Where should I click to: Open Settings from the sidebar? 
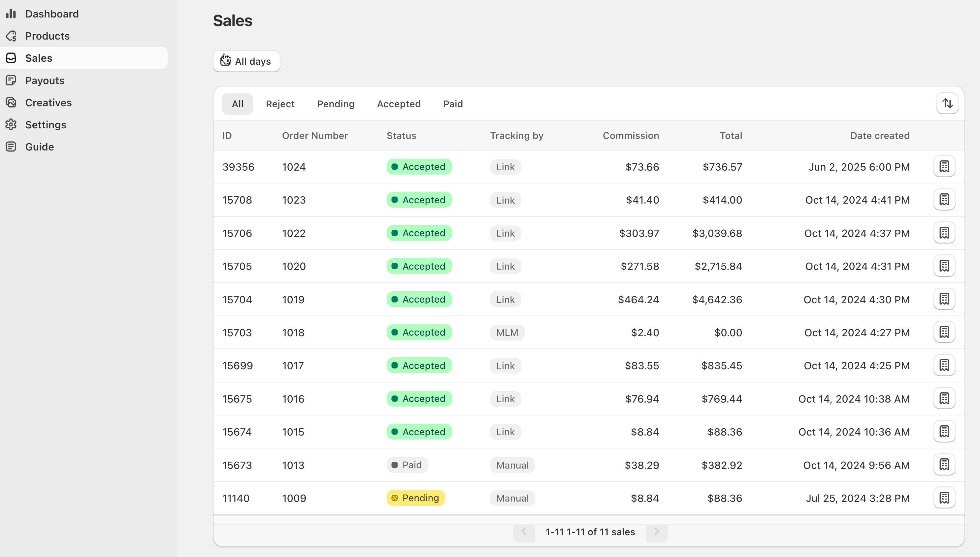(x=46, y=125)
